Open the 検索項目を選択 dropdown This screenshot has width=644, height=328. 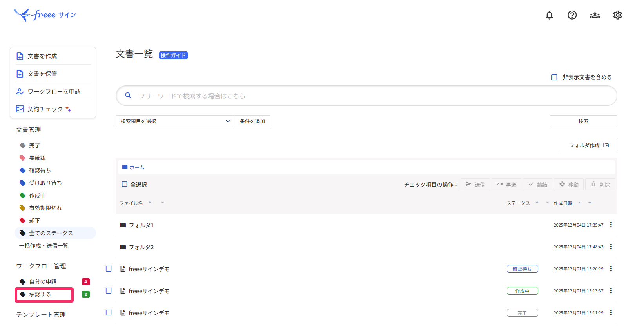click(x=175, y=121)
